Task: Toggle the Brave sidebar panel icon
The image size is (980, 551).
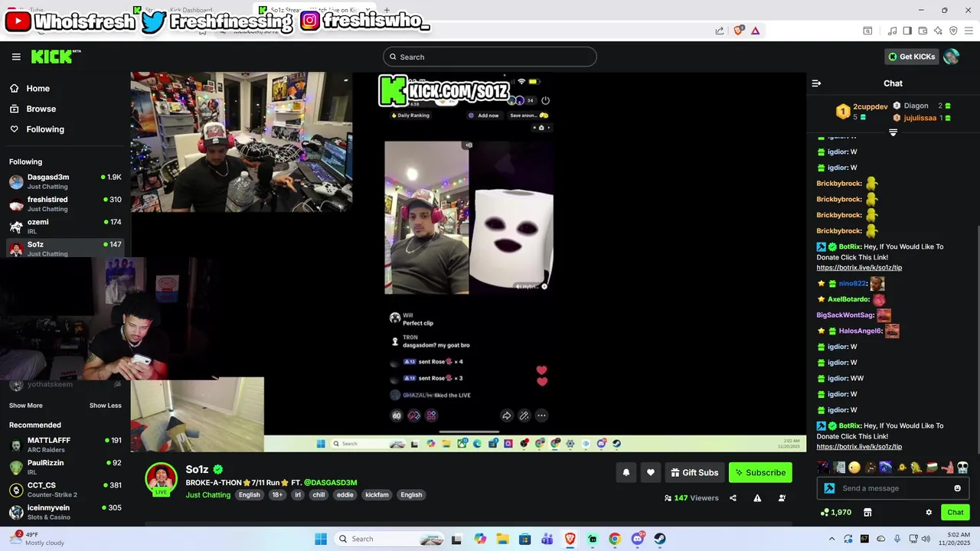Action: tap(907, 31)
